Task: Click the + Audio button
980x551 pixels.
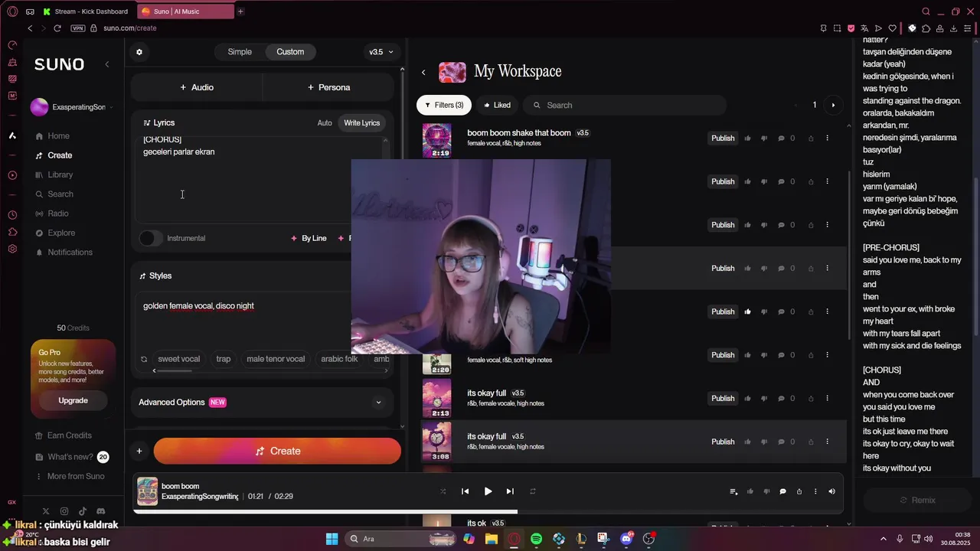Action: [197, 87]
